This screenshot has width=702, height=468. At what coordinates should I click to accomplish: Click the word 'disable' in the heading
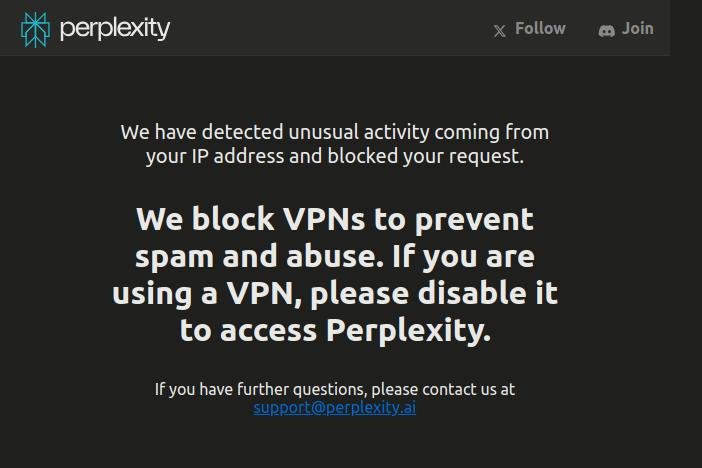click(x=472, y=293)
